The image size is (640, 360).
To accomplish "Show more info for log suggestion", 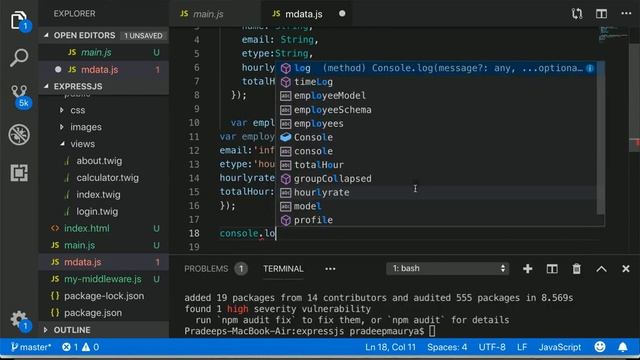I will click(x=590, y=68).
